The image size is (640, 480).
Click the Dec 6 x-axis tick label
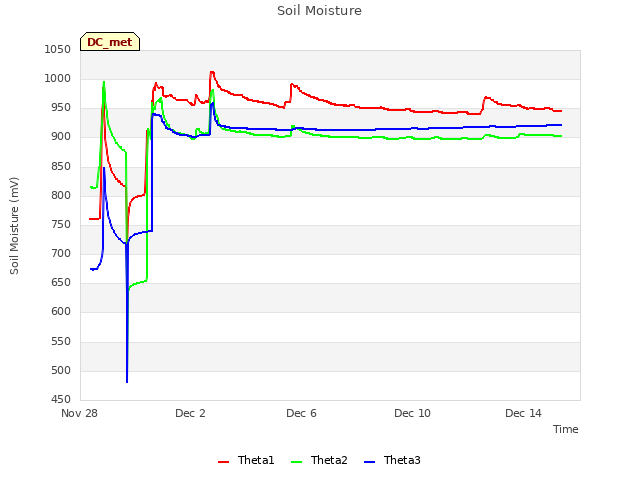pos(301,413)
